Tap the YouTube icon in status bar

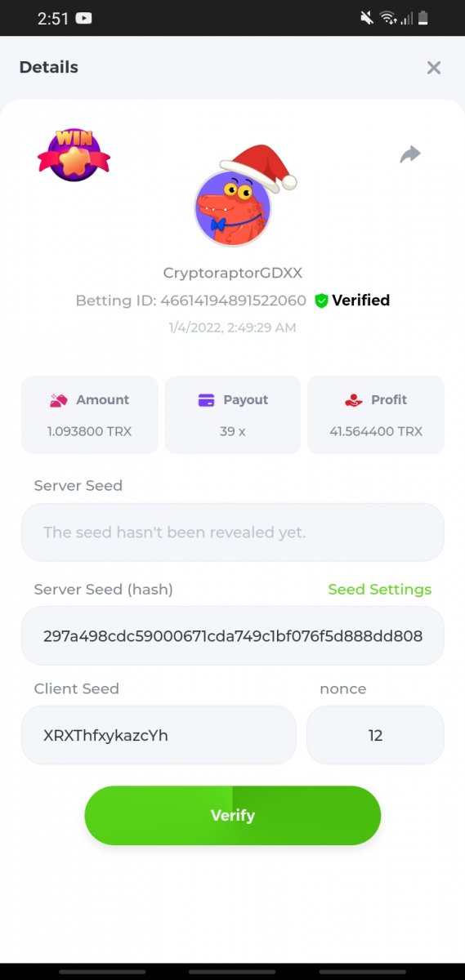pyautogui.click(x=83, y=18)
